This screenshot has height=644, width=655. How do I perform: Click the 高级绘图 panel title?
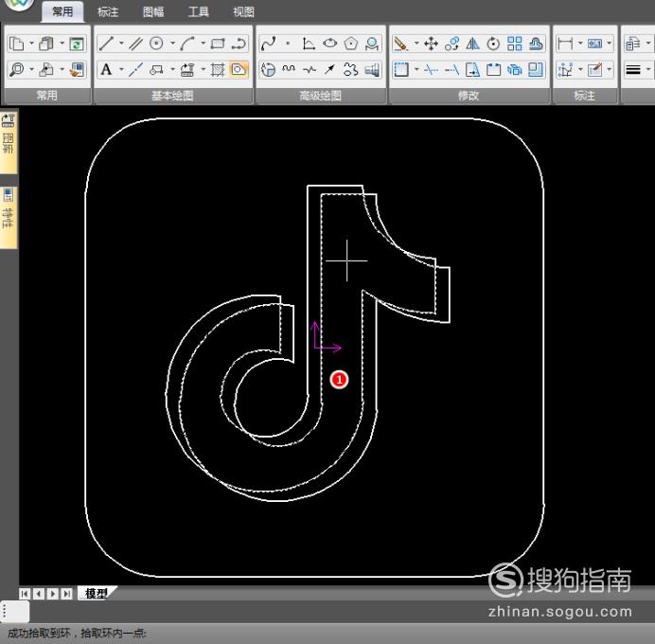coord(320,96)
